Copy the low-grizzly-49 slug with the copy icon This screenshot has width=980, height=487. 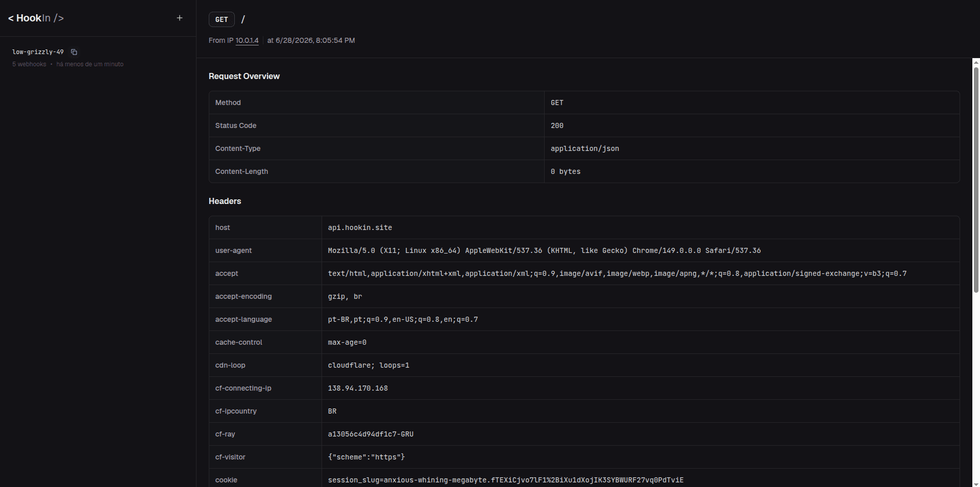(74, 52)
